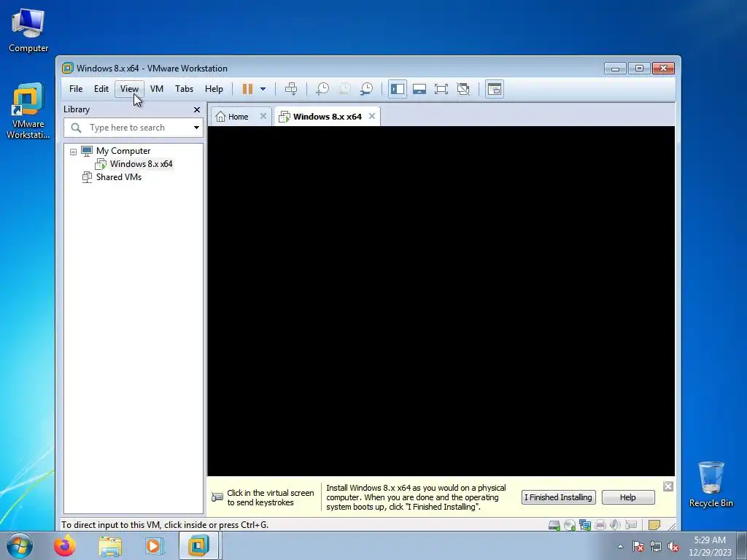
Task: Open the Tabs menu
Action: pos(184,89)
